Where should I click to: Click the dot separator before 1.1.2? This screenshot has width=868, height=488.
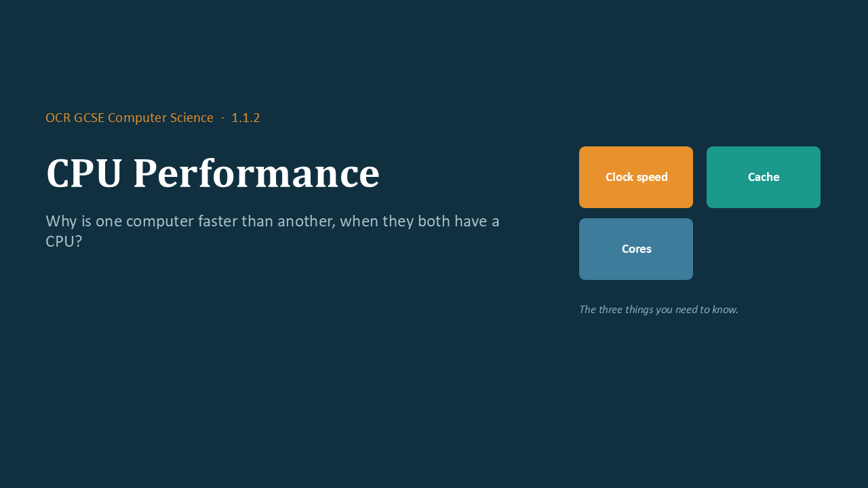coord(222,118)
